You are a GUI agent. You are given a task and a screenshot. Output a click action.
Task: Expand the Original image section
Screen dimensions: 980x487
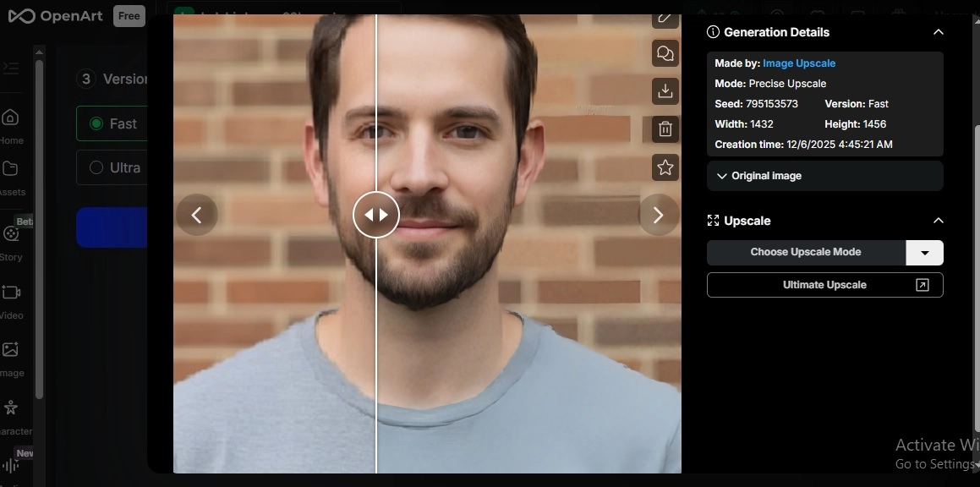[x=762, y=176]
